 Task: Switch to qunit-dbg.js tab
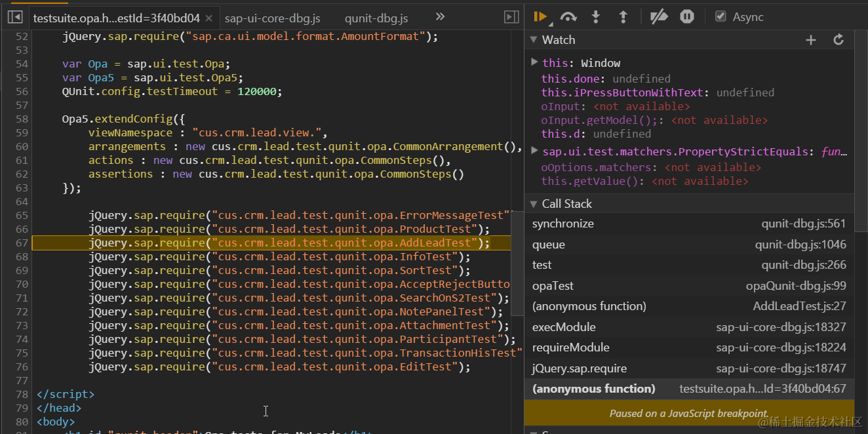[x=376, y=18]
